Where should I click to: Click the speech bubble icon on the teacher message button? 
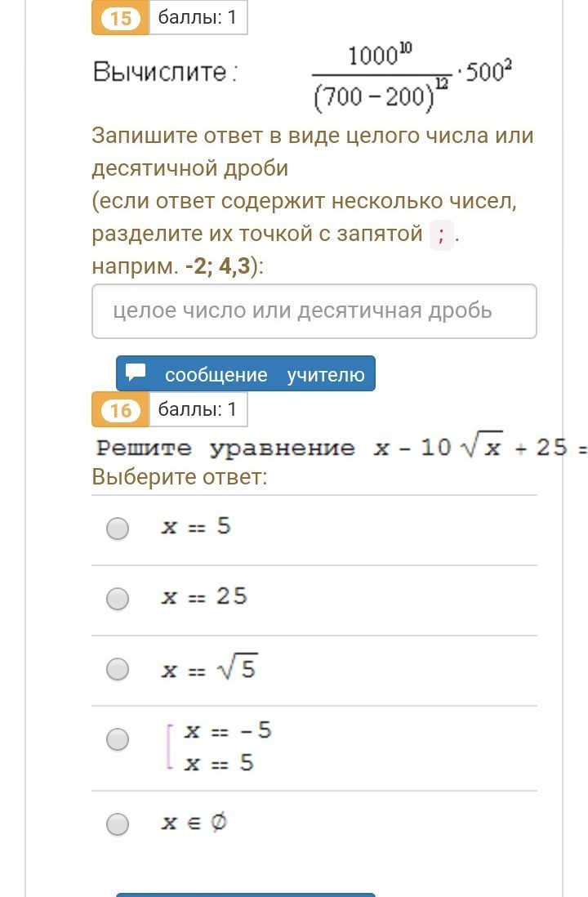pyautogui.click(x=136, y=373)
